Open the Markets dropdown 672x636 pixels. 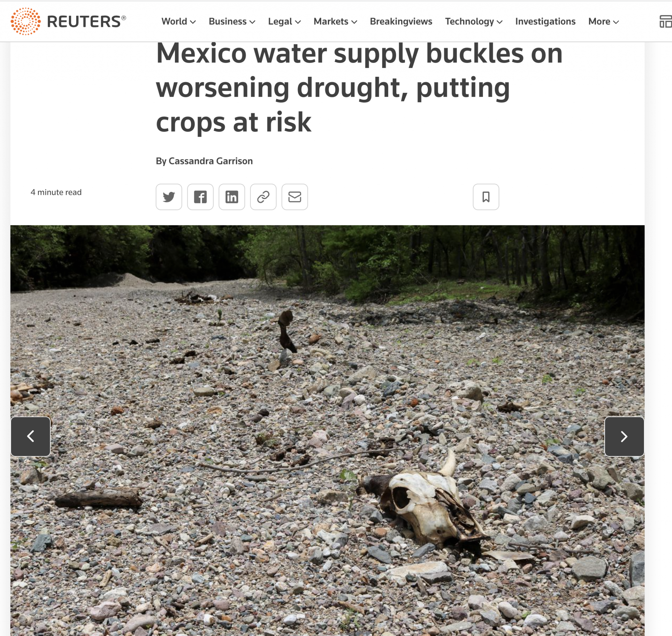pos(335,21)
